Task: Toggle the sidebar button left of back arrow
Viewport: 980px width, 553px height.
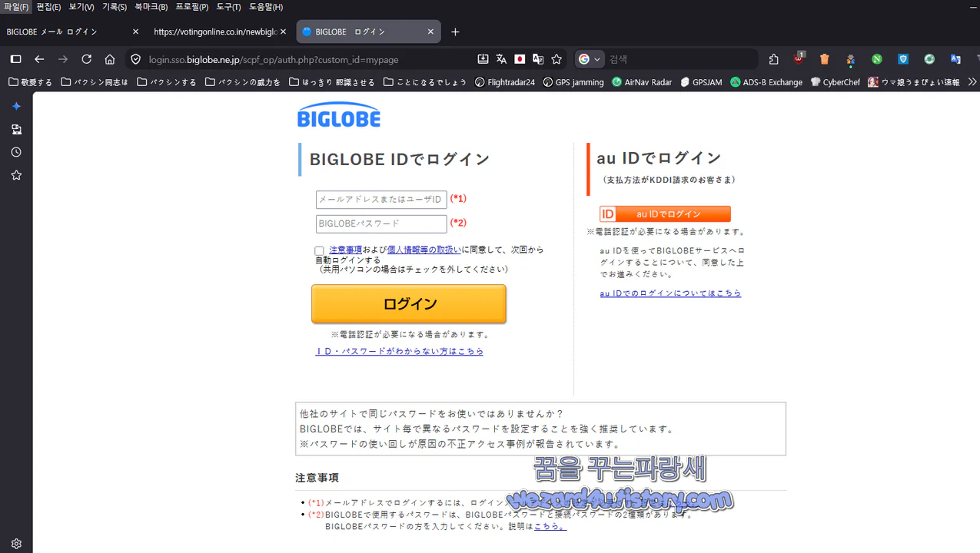Action: click(x=15, y=59)
